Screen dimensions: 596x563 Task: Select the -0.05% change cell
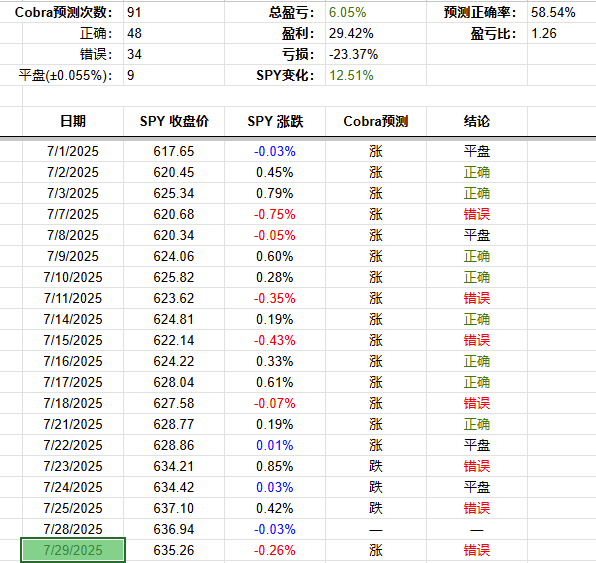coord(274,235)
